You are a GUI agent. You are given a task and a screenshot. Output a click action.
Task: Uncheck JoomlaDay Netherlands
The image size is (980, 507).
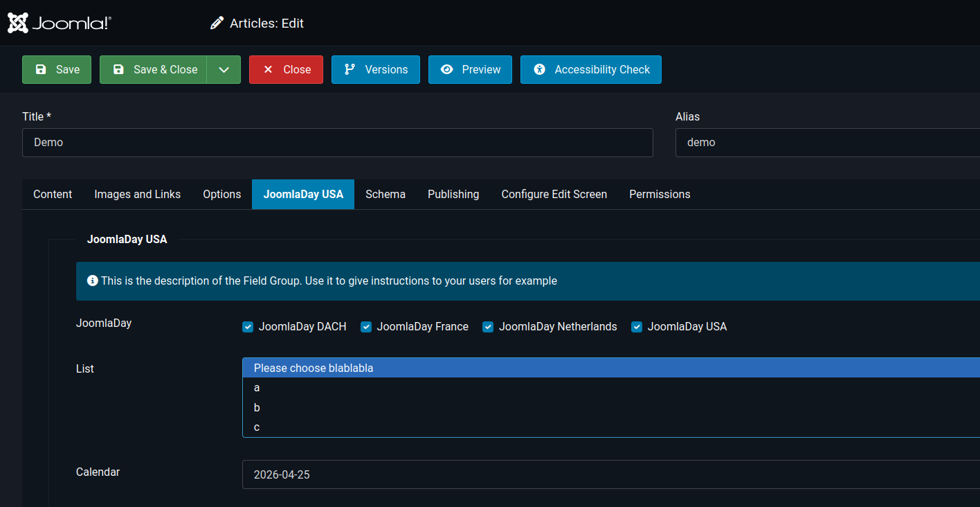click(x=488, y=327)
